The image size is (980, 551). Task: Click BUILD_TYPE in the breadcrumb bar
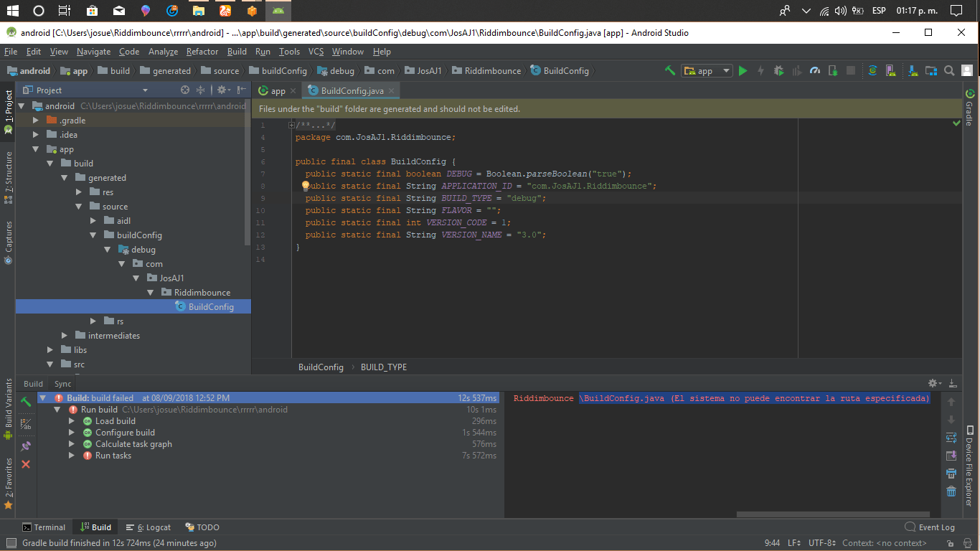coord(385,367)
